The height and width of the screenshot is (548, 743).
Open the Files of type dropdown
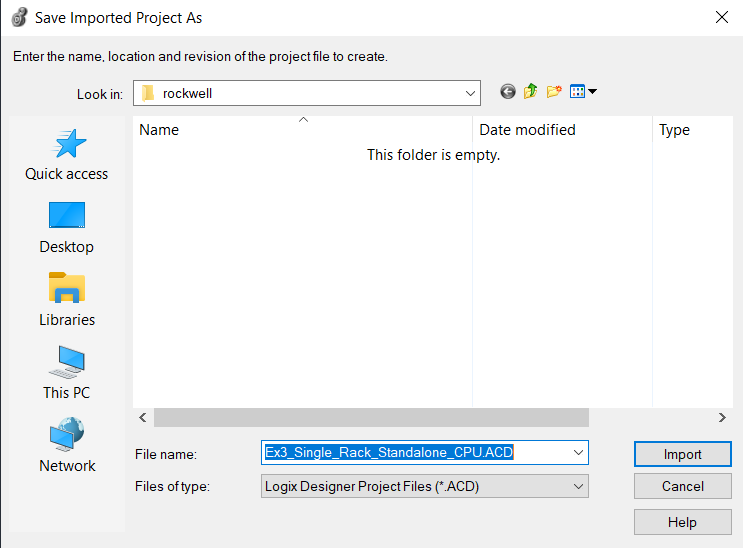577,486
